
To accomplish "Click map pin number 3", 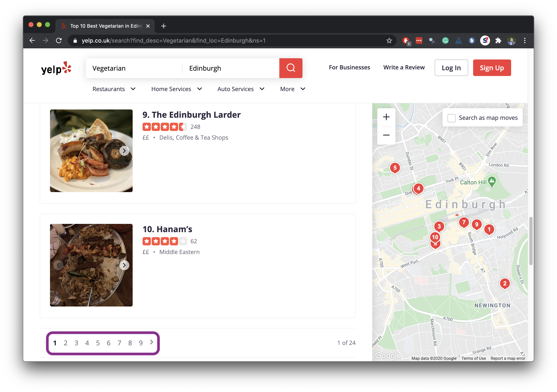I will 439,227.
